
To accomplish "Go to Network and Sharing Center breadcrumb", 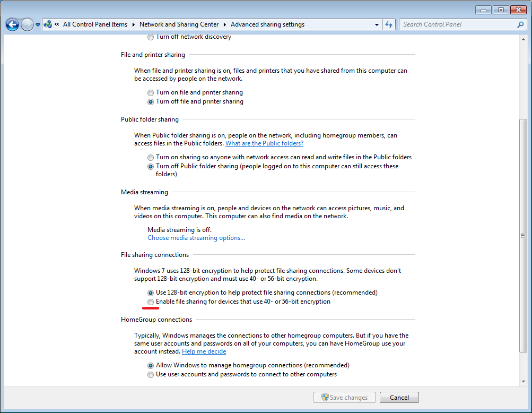I will tap(179, 24).
